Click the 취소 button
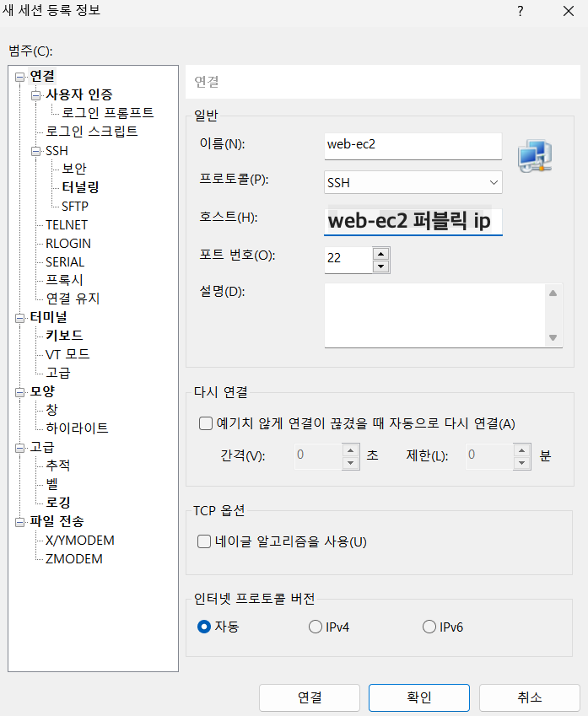Viewport: 588px width, 716px height. (529, 697)
